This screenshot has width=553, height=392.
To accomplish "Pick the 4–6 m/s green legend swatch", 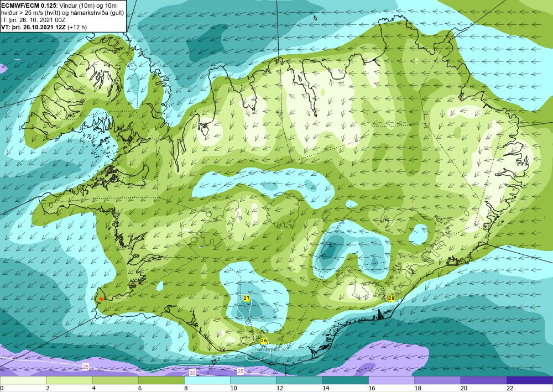I will pos(116,380).
